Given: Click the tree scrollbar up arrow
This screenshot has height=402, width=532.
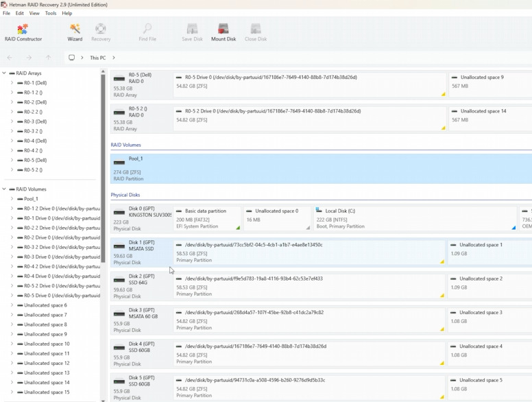Looking at the screenshot, I should pyautogui.click(x=103, y=71).
